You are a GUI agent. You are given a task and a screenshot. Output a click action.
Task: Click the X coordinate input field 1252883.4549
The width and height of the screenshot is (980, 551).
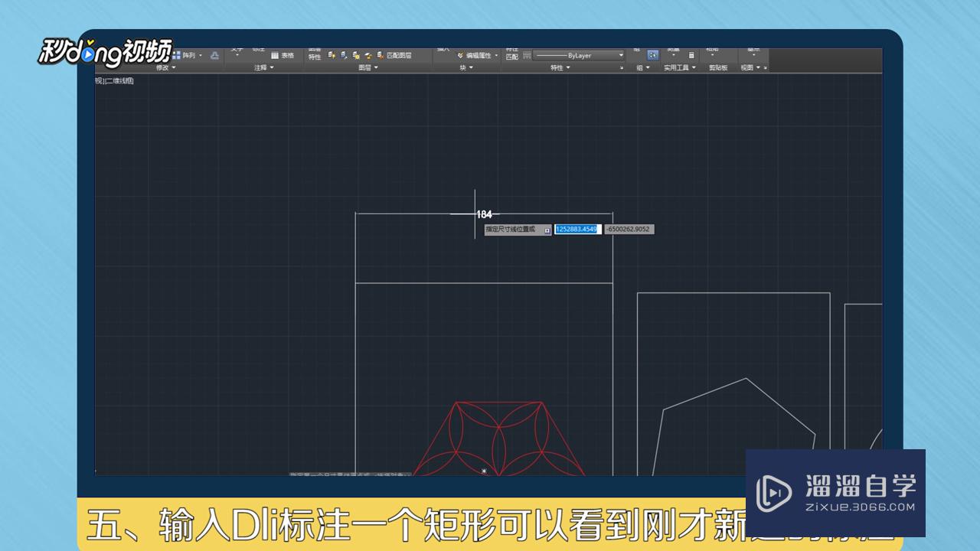578,229
